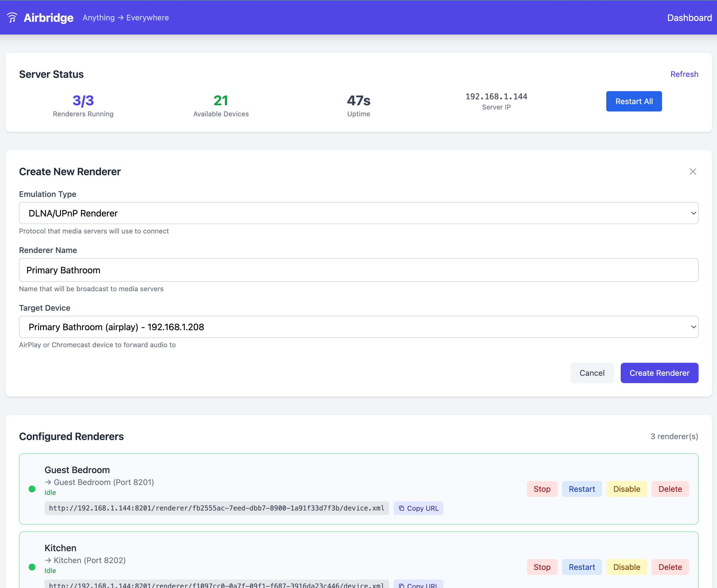Click the 47s Uptime value
This screenshot has height=588, width=717.
coord(359,101)
